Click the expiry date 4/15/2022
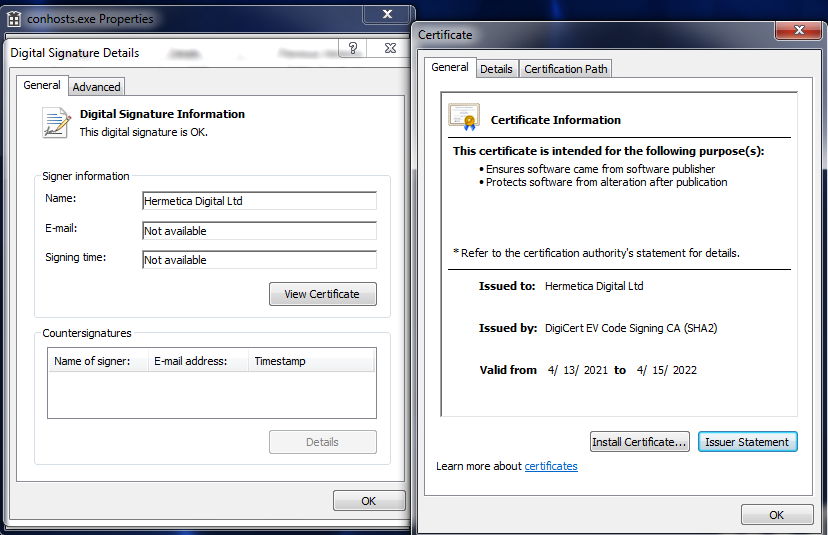This screenshot has height=535, width=828. pos(667,370)
